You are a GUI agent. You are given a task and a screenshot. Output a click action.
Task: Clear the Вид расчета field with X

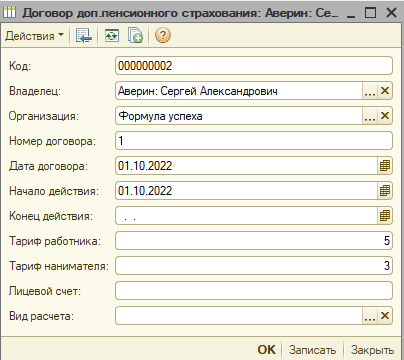point(385,316)
